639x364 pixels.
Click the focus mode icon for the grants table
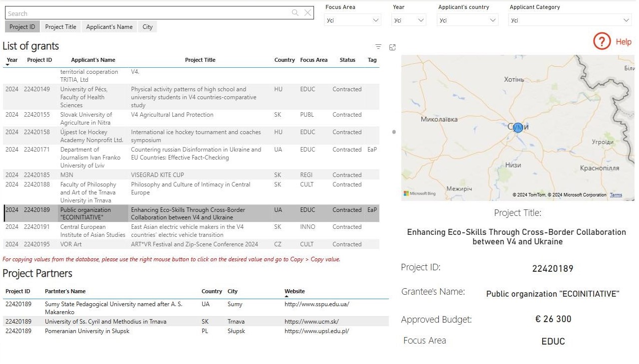click(392, 47)
